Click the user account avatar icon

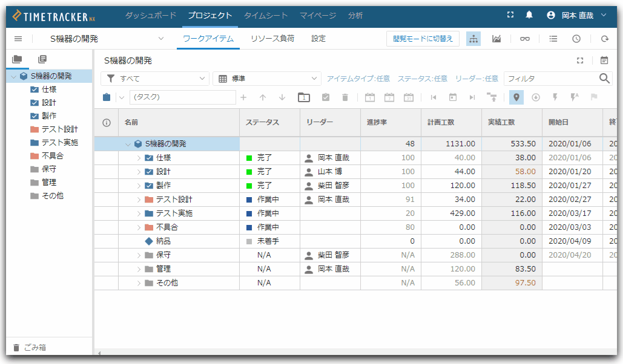click(551, 15)
